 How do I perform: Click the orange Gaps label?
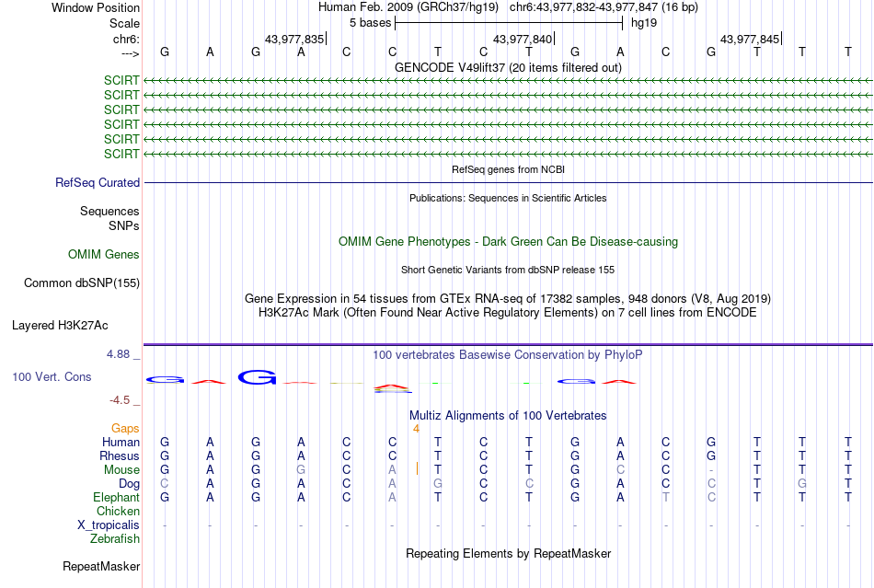(125, 428)
